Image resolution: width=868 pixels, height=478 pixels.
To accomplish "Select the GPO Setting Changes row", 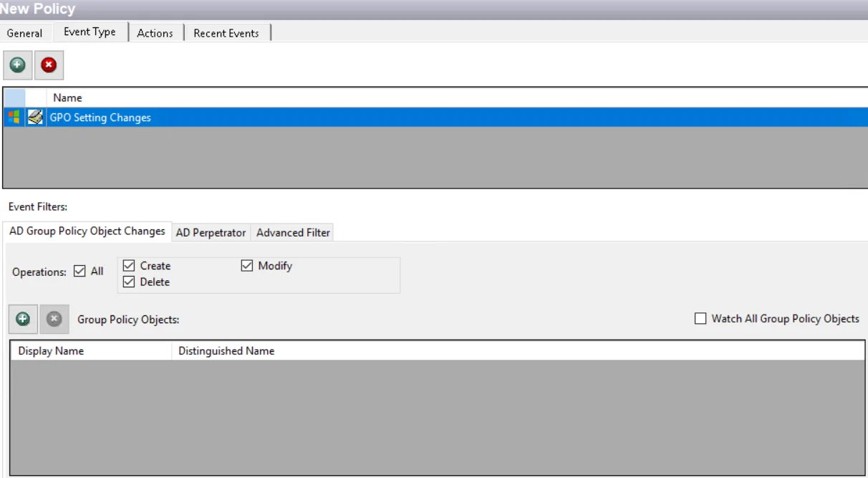I will coord(435,118).
